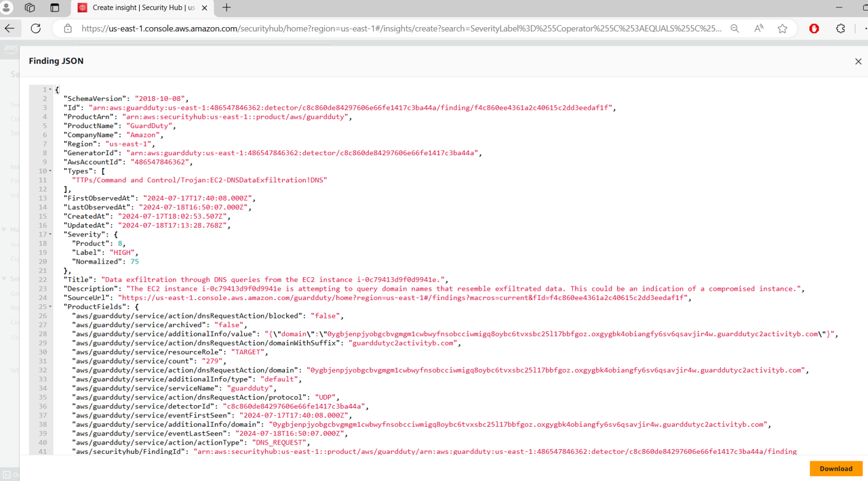This screenshot has width=868, height=481.
Task: Click the detectorId value on line 36
Action: [x=294, y=406]
